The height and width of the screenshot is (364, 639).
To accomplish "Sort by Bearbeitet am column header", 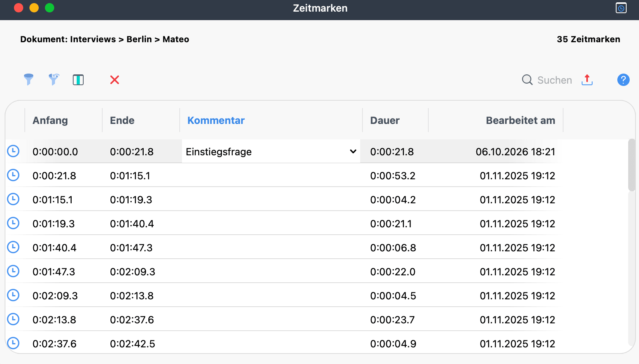I will click(x=520, y=120).
